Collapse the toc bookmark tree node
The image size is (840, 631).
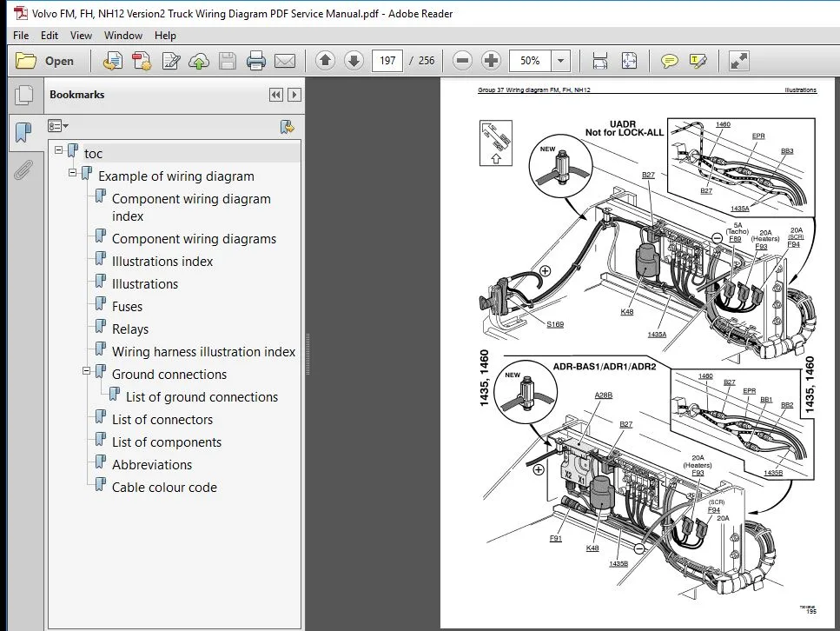(59, 150)
